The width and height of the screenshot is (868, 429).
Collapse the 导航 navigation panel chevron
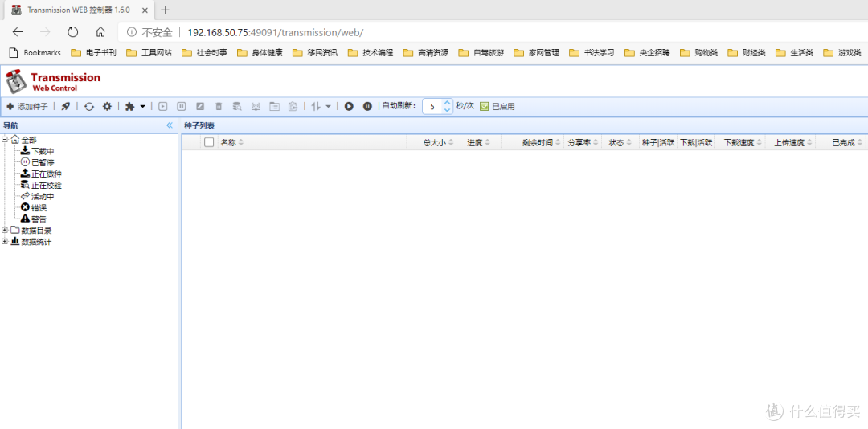tap(170, 125)
